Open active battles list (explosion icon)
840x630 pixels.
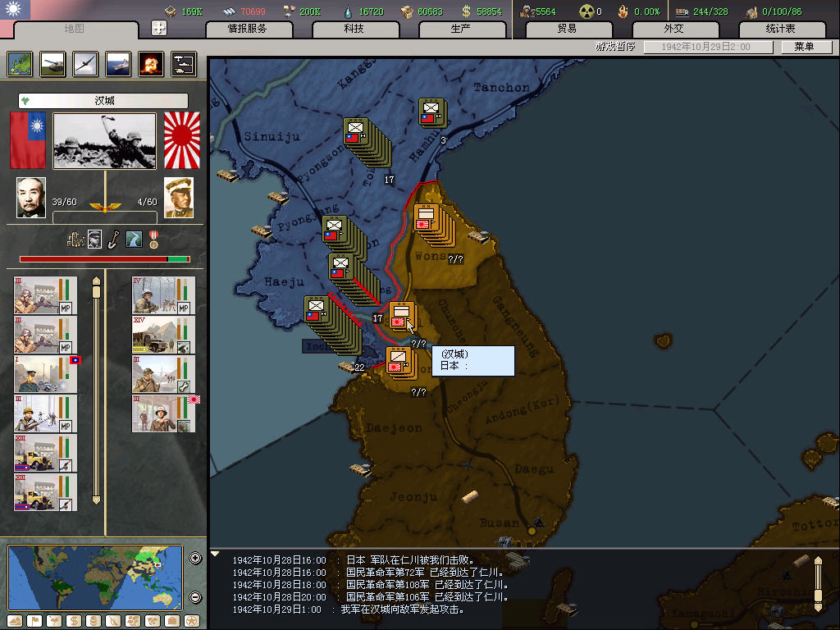(151, 64)
